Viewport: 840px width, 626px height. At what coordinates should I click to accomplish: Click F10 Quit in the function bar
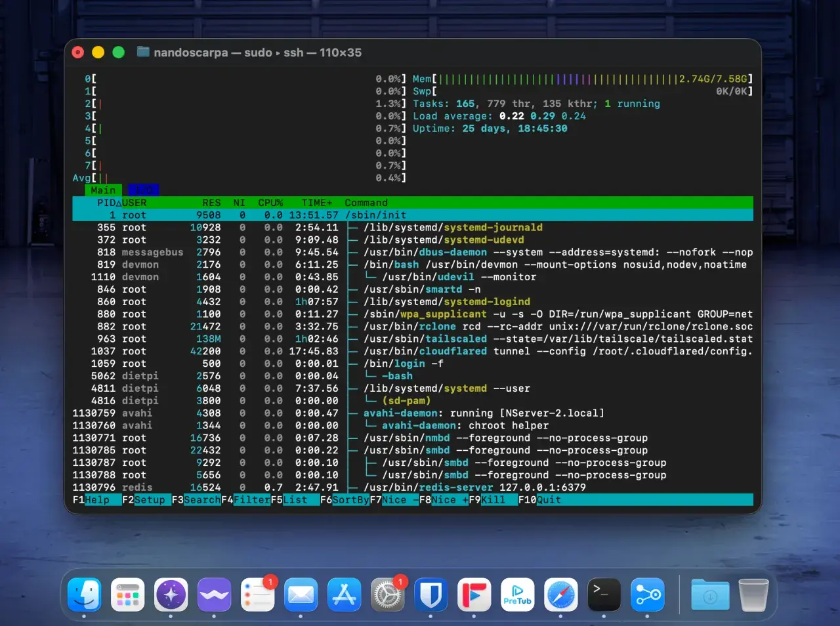tap(540, 500)
